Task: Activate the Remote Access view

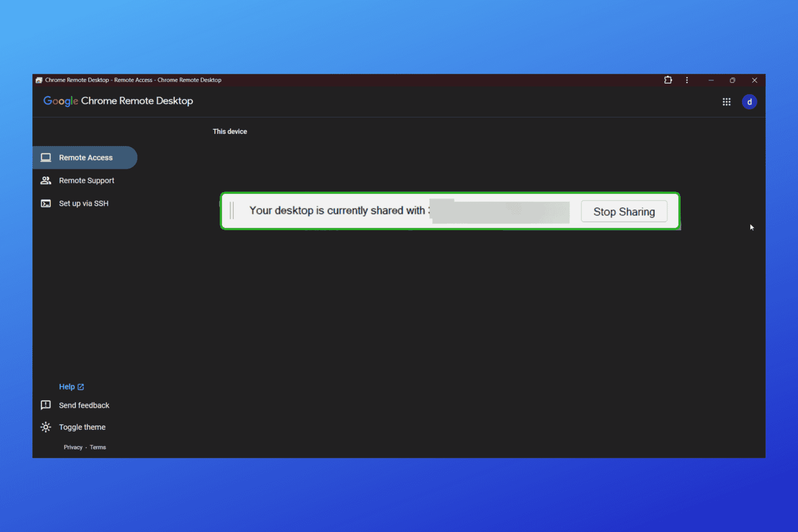Action: coord(85,157)
